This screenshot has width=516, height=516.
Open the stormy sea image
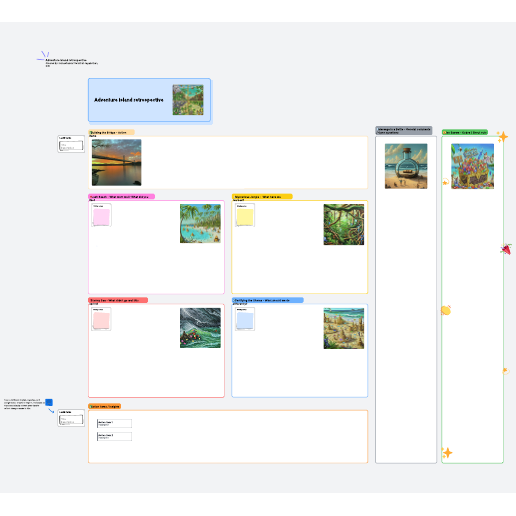click(x=200, y=328)
